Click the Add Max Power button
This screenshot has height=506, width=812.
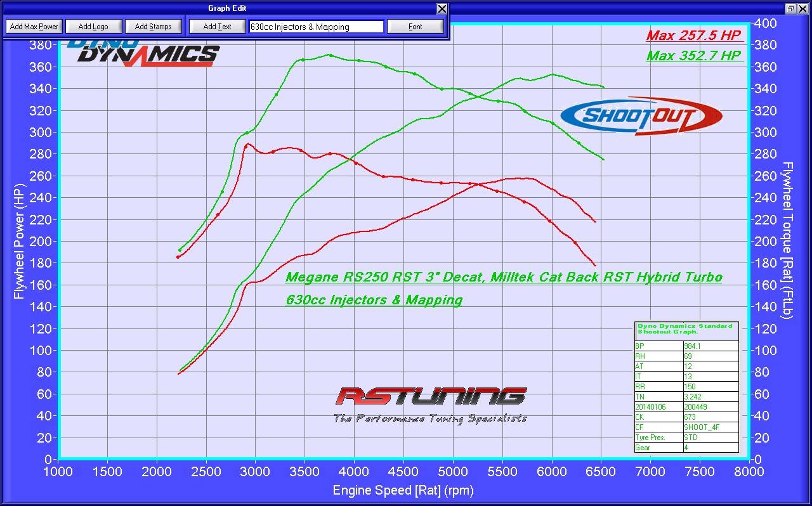point(34,27)
